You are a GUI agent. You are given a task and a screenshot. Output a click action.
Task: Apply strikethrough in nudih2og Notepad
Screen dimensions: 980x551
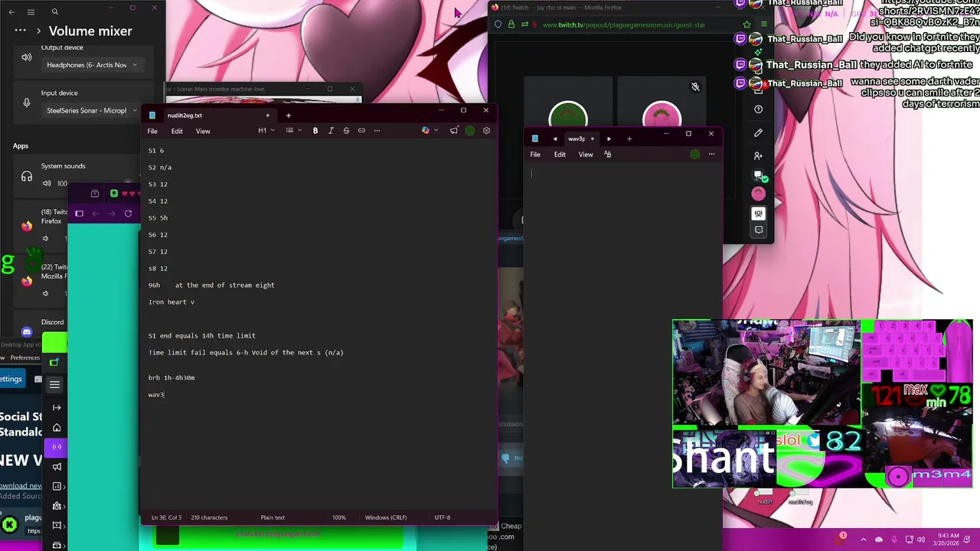pos(346,131)
